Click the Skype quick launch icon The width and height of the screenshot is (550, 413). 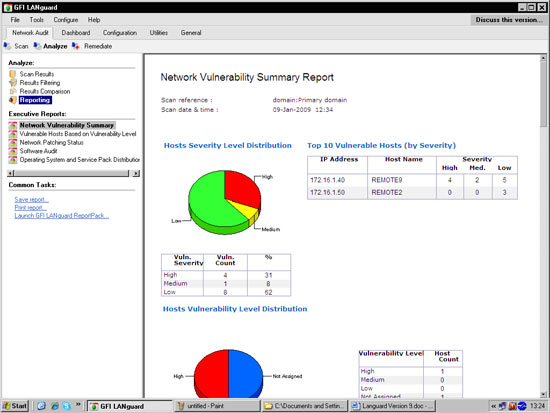pos(67,406)
